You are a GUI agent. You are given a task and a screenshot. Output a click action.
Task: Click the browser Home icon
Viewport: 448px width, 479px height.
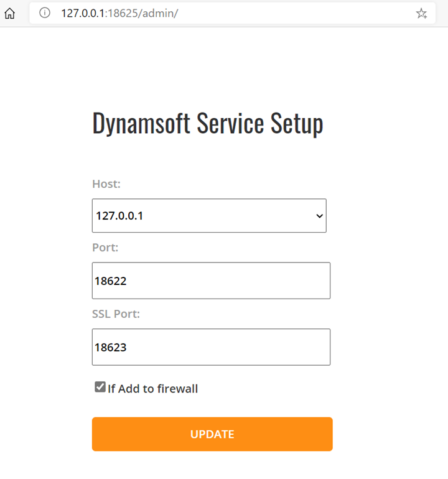pyautogui.click(x=10, y=13)
